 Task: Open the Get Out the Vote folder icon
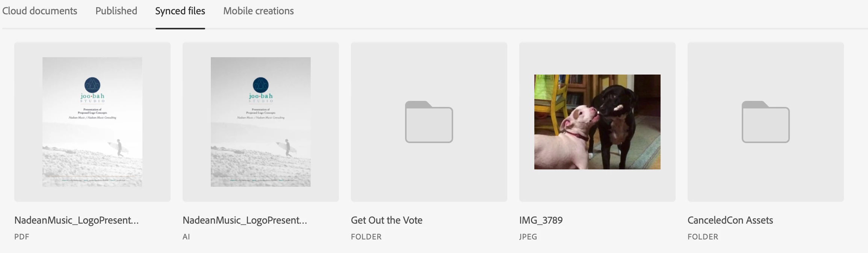[429, 122]
